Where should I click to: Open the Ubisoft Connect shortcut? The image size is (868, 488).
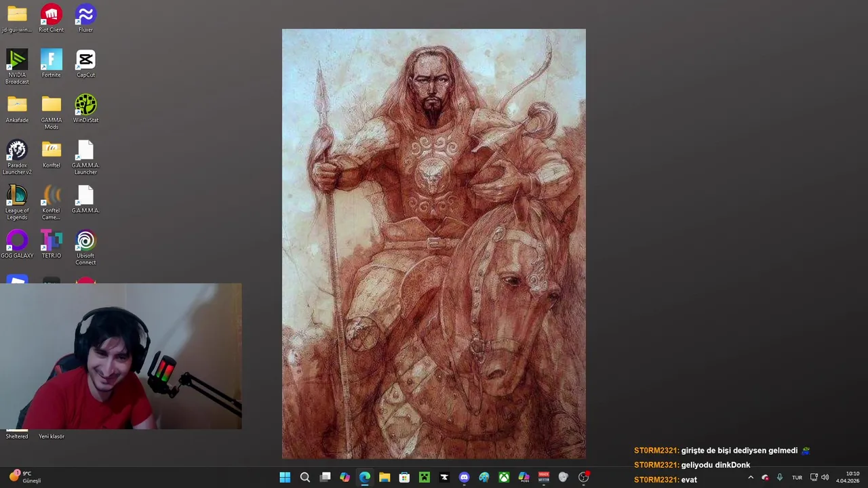tap(85, 247)
